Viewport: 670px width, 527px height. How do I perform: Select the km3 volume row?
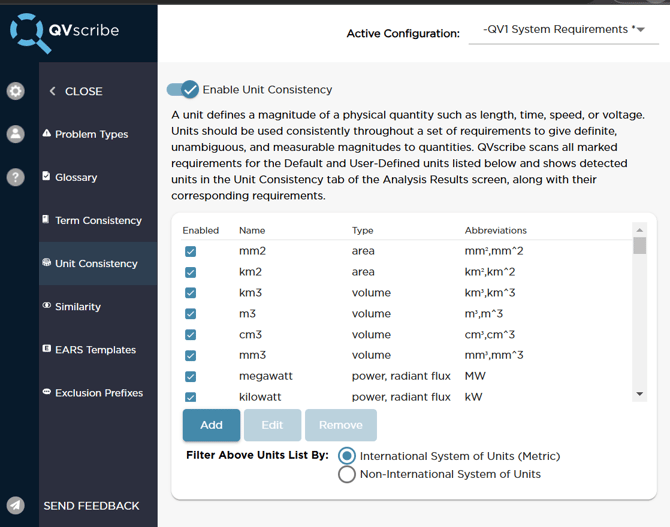(400, 293)
